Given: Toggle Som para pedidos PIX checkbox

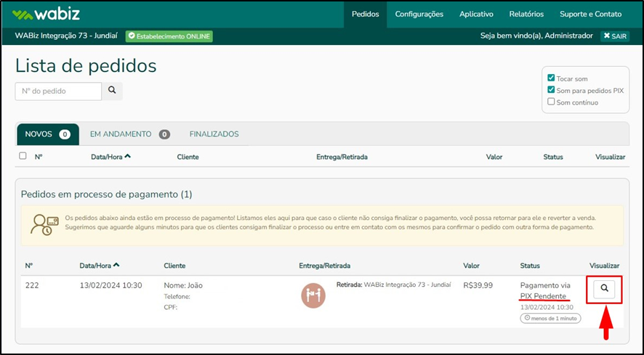Looking at the screenshot, I should (551, 90).
